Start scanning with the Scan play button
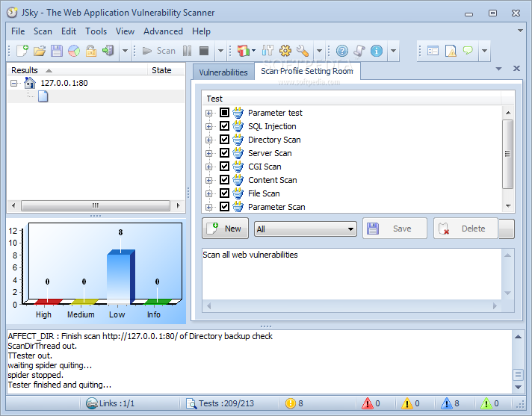Screen dimensions: 532x416 [x=159, y=51]
